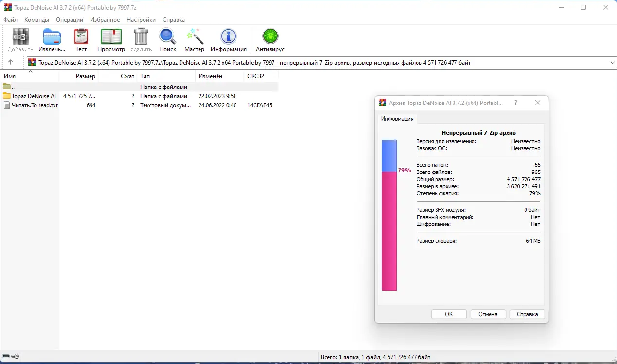
Task: Click the Справка button in dialog
Action: pyautogui.click(x=527, y=314)
